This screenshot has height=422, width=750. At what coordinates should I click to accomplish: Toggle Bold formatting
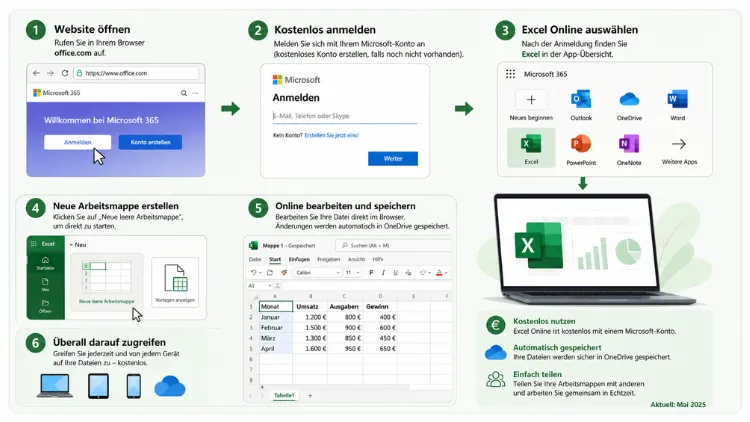pos(371,273)
